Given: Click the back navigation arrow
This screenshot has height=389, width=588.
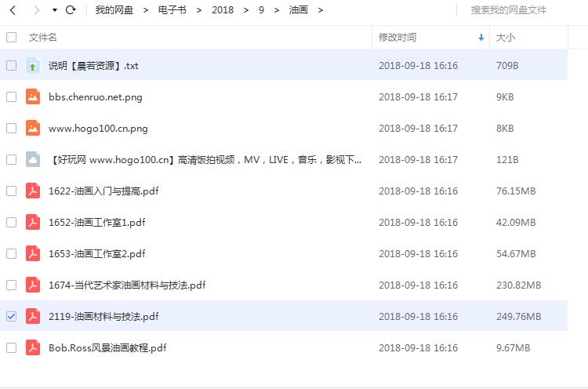Looking at the screenshot, I should (13, 10).
